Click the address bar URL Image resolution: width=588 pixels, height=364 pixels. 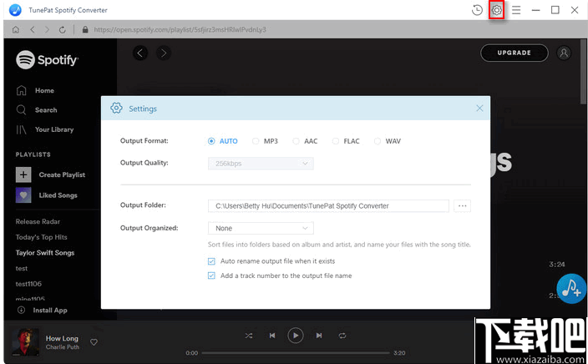pos(180,29)
